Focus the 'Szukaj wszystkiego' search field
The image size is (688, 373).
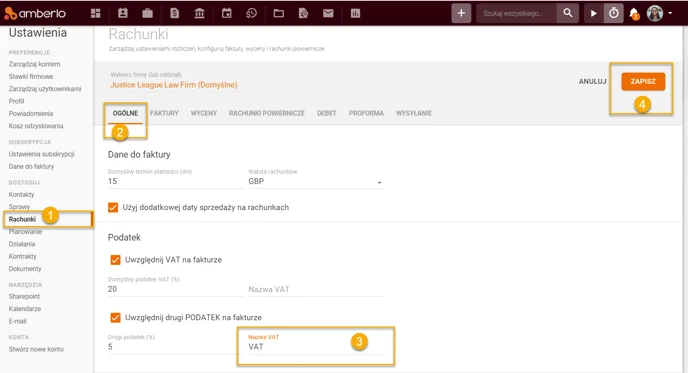pyautogui.click(x=517, y=13)
